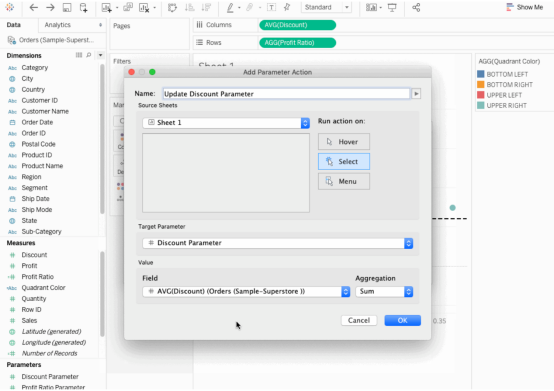
Task: Click the BOTTOM LEFT blue legend swatch
Action: click(481, 74)
